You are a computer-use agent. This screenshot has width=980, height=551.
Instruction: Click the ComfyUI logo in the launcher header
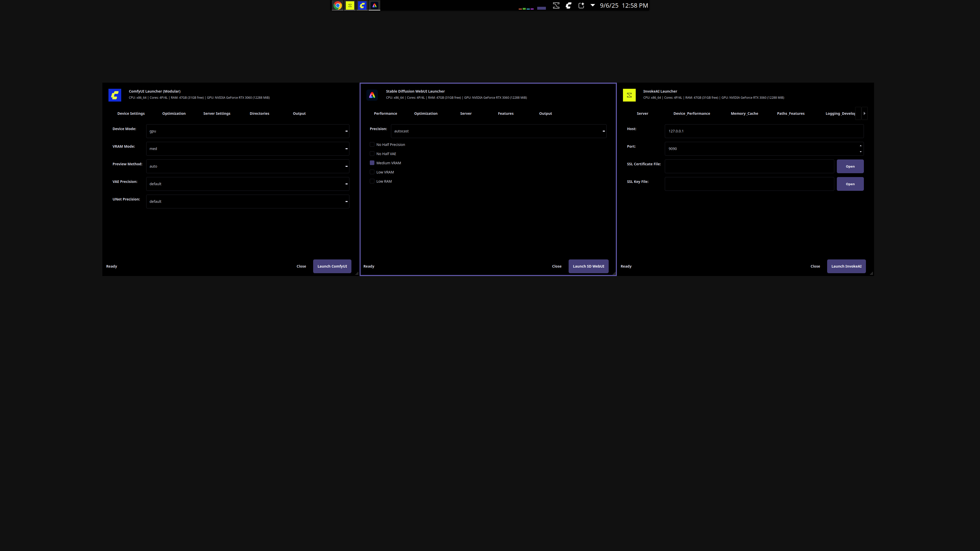pyautogui.click(x=115, y=95)
